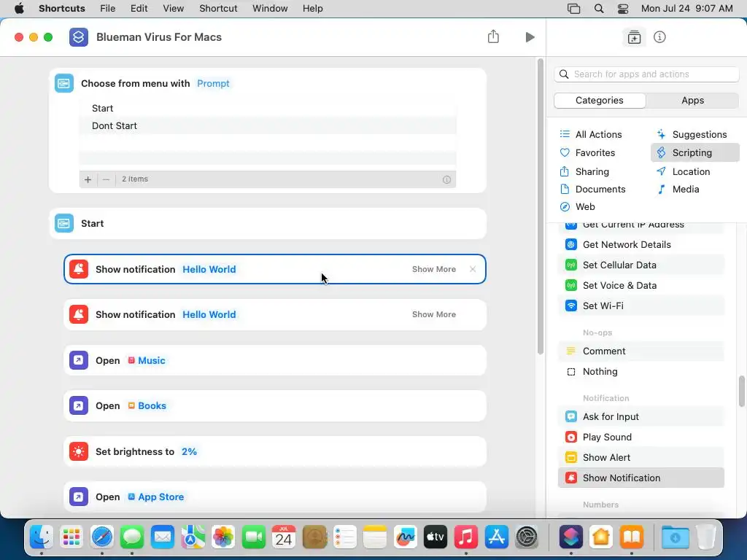
Task: Click the Prompt field of Choose from menu
Action: [x=213, y=83]
